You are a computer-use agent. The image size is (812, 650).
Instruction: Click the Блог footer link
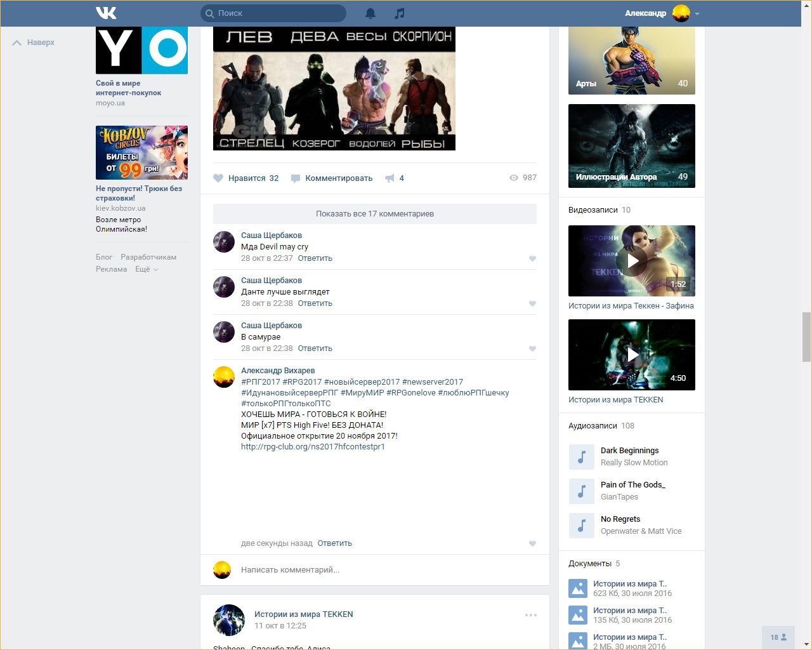pos(104,257)
